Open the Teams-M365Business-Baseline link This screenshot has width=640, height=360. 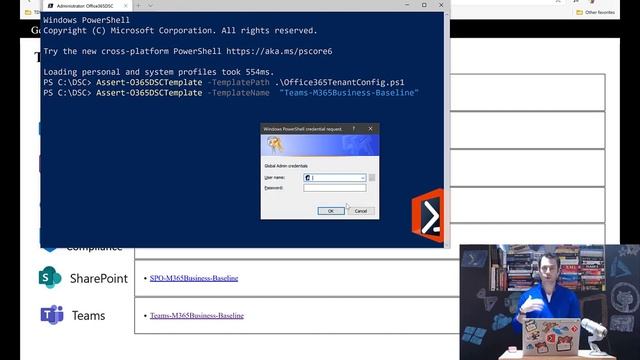click(x=197, y=316)
